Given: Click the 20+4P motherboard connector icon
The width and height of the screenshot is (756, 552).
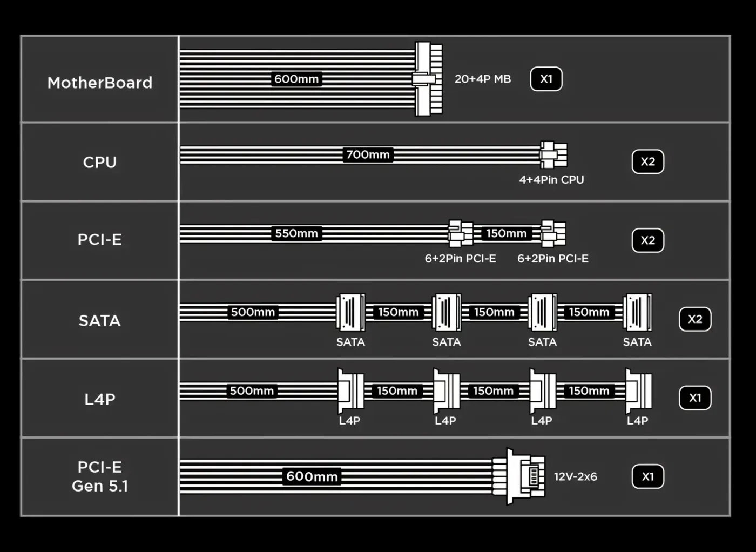Looking at the screenshot, I should point(428,79).
